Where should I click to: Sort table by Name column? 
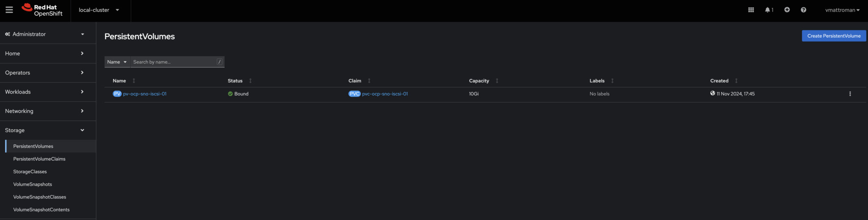click(134, 81)
